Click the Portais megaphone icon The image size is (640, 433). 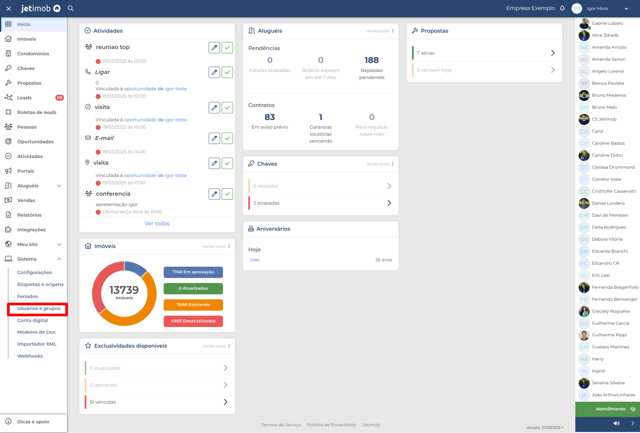[8, 171]
